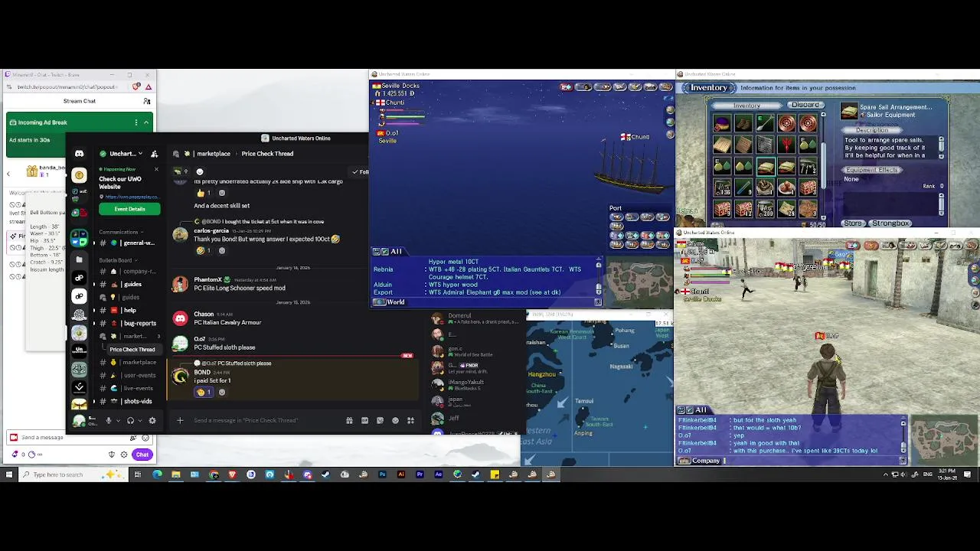Click the Event Details button
Image resolution: width=980 pixels, height=551 pixels.
pyautogui.click(x=129, y=209)
